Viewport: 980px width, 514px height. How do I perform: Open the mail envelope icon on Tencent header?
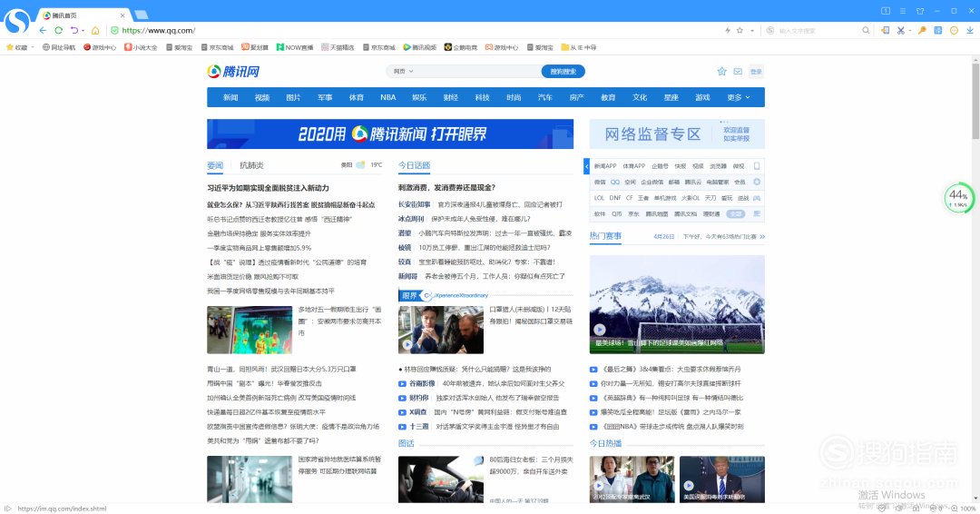click(x=738, y=71)
